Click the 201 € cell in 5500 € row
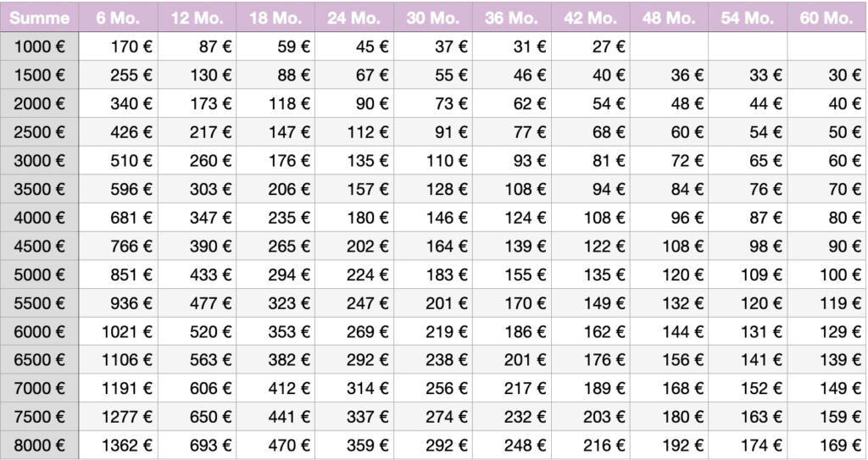 (433, 302)
